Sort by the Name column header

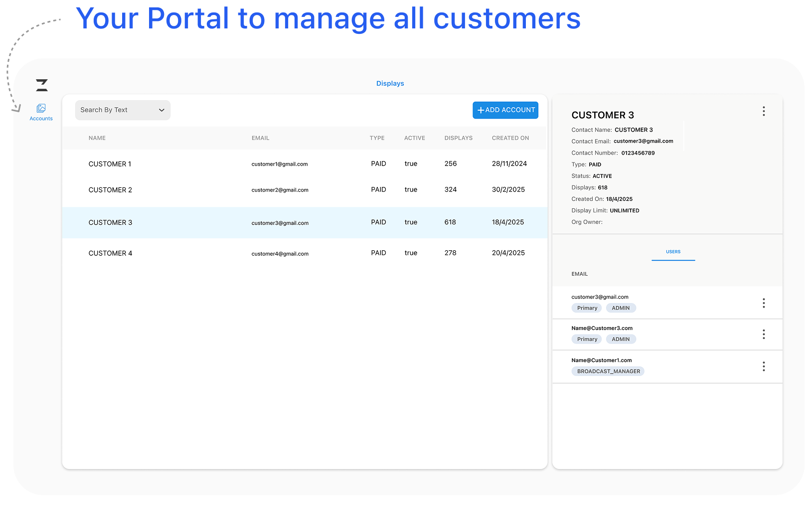tap(97, 138)
